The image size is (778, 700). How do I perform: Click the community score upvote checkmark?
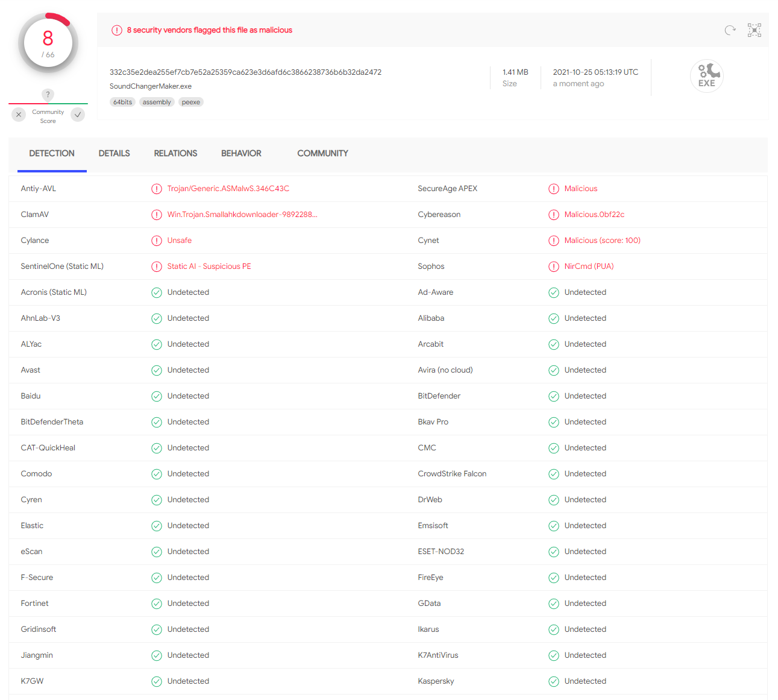(78, 115)
